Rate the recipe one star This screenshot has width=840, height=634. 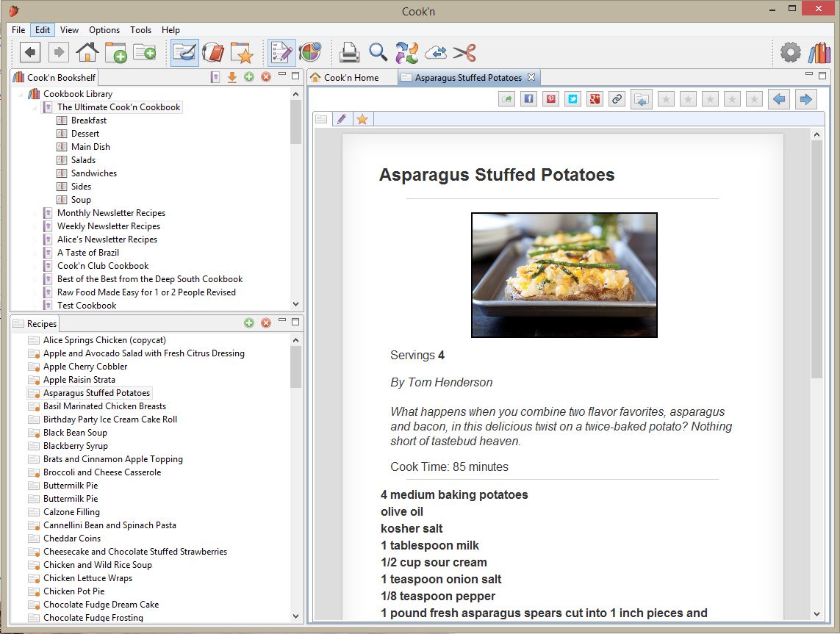point(666,99)
